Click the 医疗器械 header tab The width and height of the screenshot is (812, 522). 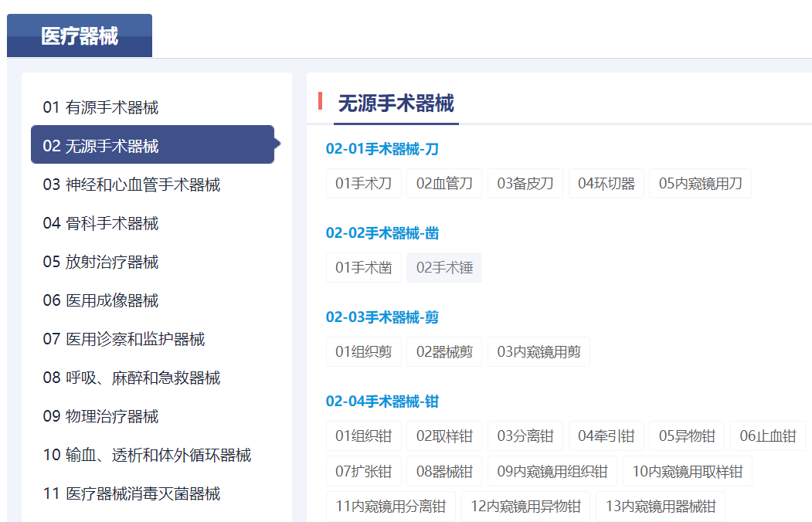coord(79,35)
